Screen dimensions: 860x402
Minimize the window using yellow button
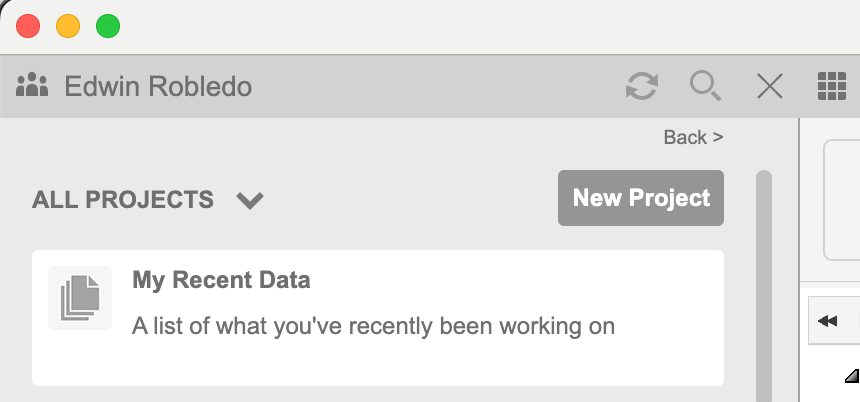pyautogui.click(x=68, y=26)
